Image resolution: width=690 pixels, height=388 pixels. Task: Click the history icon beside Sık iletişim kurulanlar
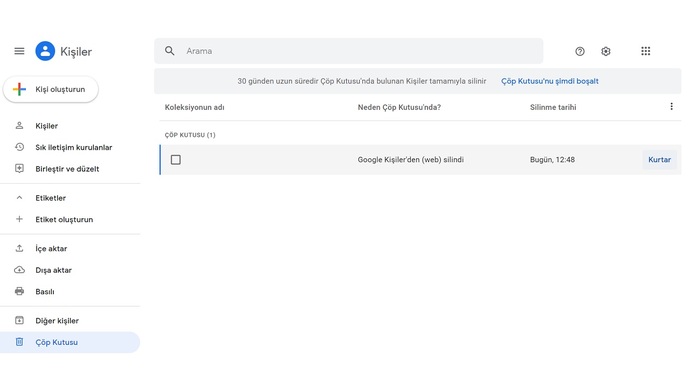tap(19, 147)
